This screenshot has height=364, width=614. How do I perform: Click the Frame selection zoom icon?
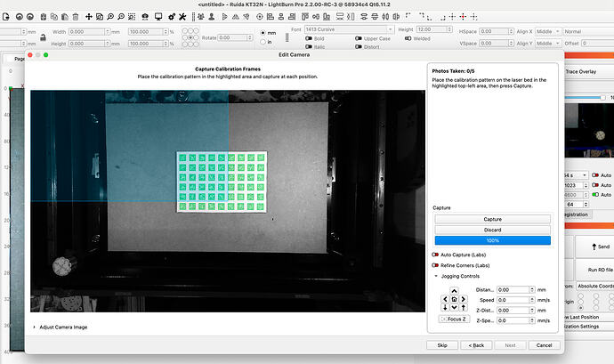(x=132, y=17)
